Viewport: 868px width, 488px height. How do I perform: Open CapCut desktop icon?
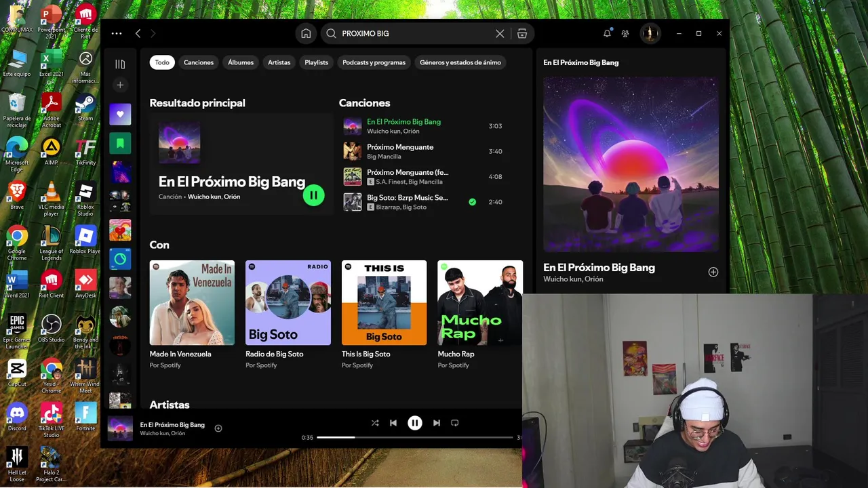(x=17, y=373)
